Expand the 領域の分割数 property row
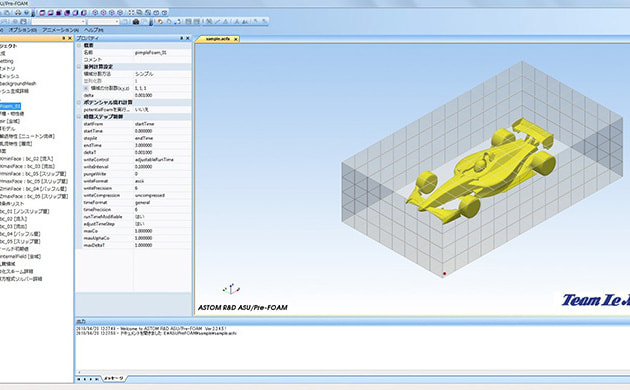The height and width of the screenshot is (390, 630). coord(86,88)
